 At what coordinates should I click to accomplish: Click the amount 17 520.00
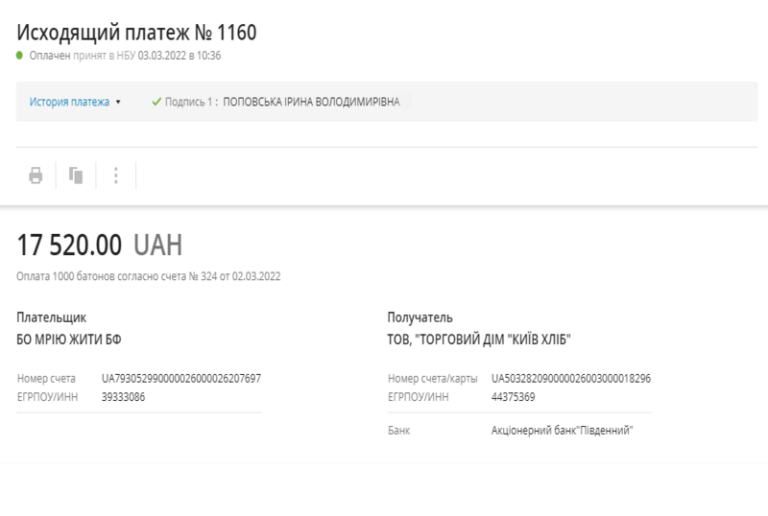pos(69,245)
